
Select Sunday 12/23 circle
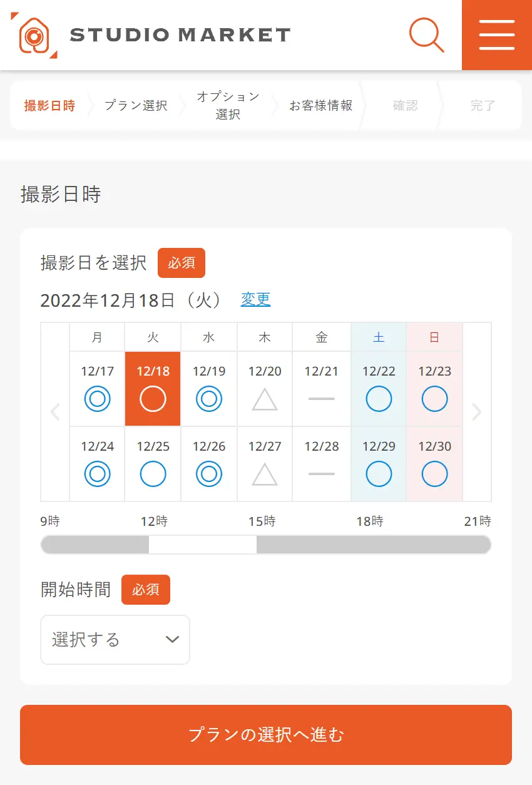(434, 389)
